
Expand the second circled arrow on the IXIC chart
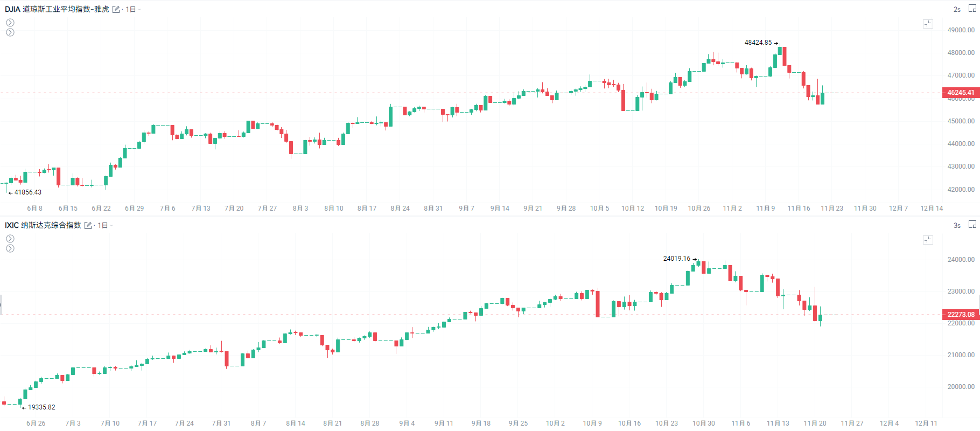click(x=10, y=248)
